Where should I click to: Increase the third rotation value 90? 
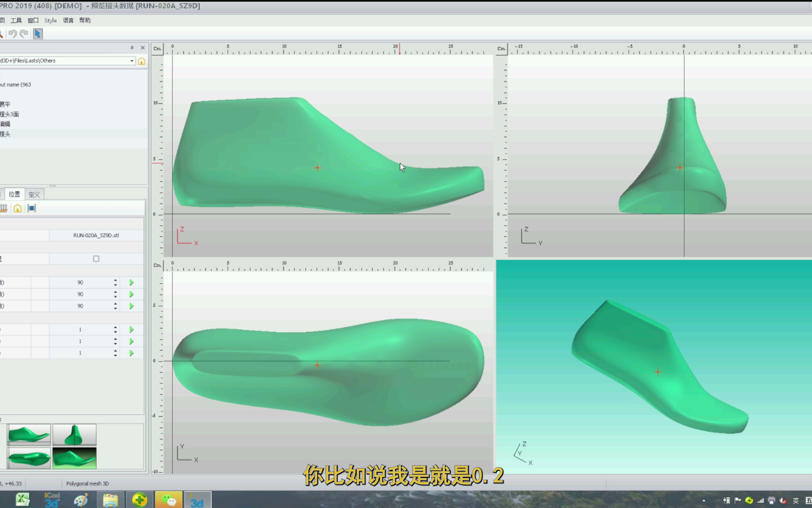pos(115,304)
